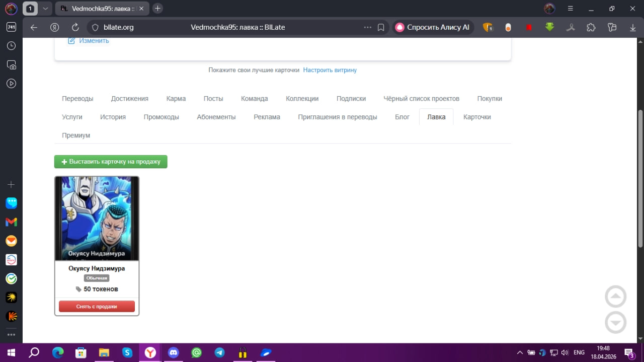Open downloads arrow icon in toolbar
Viewport: 644px width, 362px height.
(x=633, y=27)
